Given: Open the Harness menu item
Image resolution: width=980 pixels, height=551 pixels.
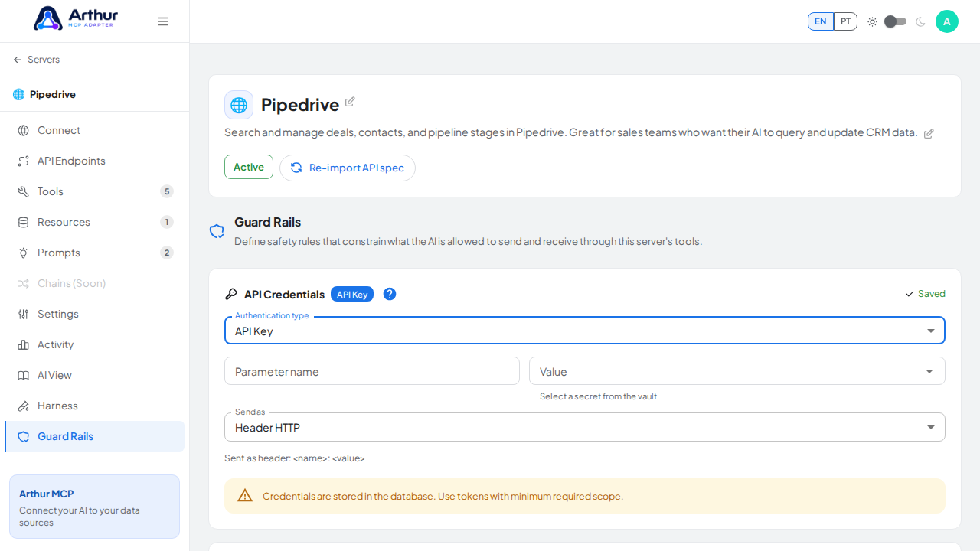Looking at the screenshot, I should click(x=95, y=406).
